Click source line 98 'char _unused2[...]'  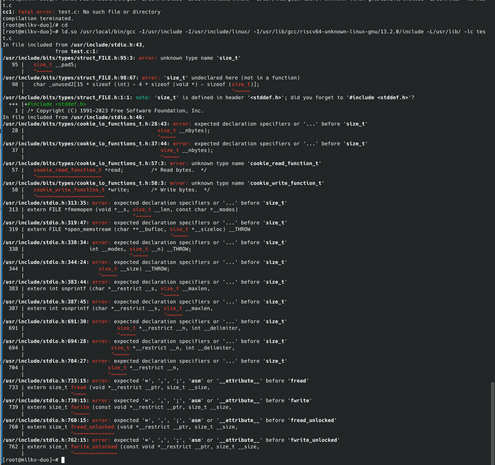[x=135, y=84]
